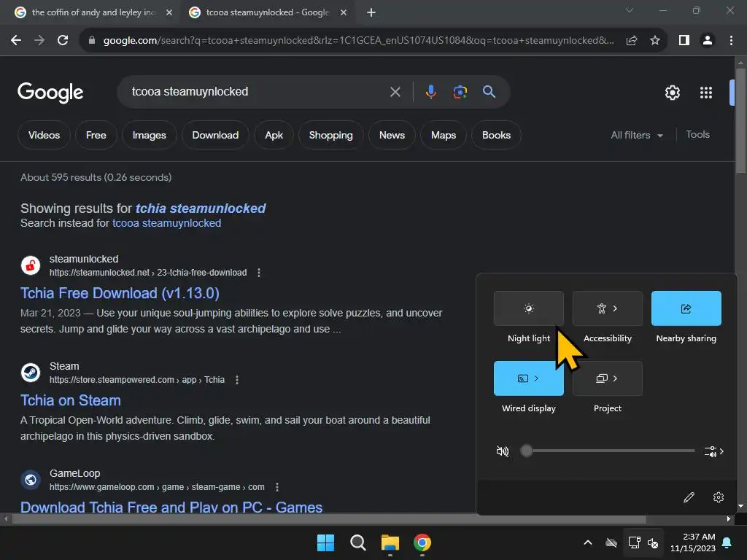Reload the Google search page
The width and height of the screenshot is (747, 560).
[63, 41]
